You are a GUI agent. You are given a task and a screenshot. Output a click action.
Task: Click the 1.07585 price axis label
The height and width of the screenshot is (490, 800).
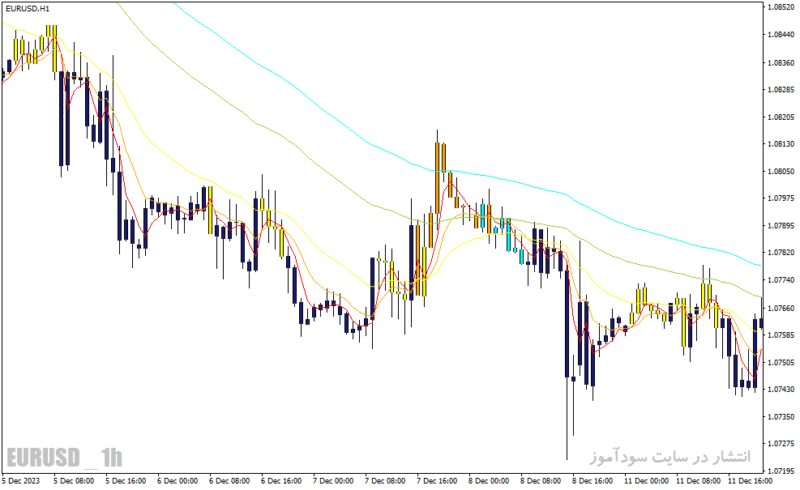(x=781, y=335)
